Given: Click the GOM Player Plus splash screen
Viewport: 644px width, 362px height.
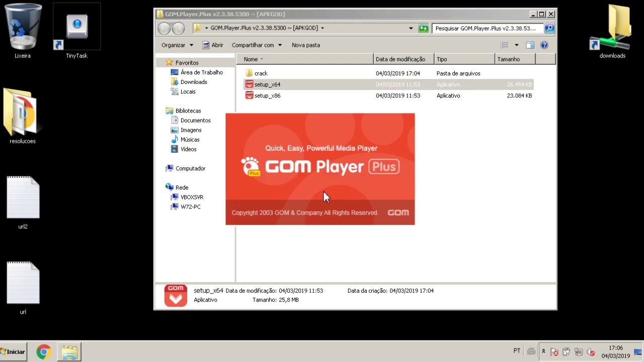Looking at the screenshot, I should click(x=320, y=169).
